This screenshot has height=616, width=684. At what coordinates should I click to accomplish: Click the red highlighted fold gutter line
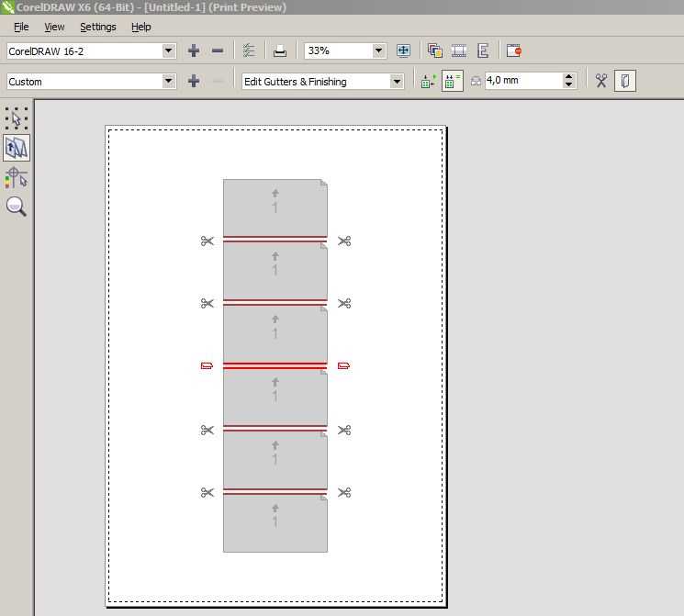click(275, 365)
